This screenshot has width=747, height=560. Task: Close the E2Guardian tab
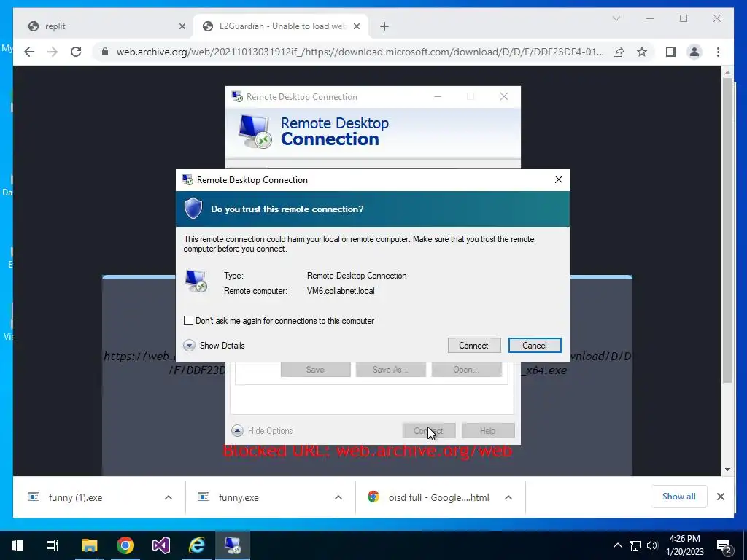tap(356, 26)
